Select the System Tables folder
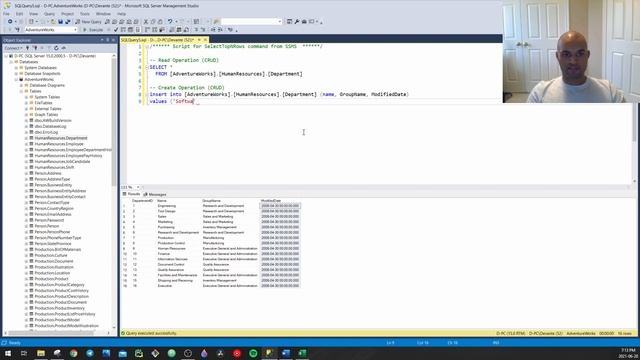Screen dimensions: 640x360 [x=47, y=97]
